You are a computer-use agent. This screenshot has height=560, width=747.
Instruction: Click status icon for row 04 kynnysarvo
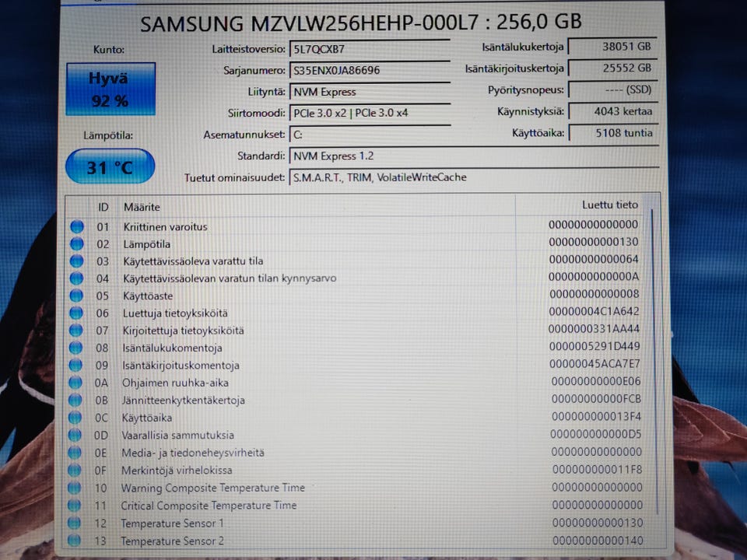[77, 278]
